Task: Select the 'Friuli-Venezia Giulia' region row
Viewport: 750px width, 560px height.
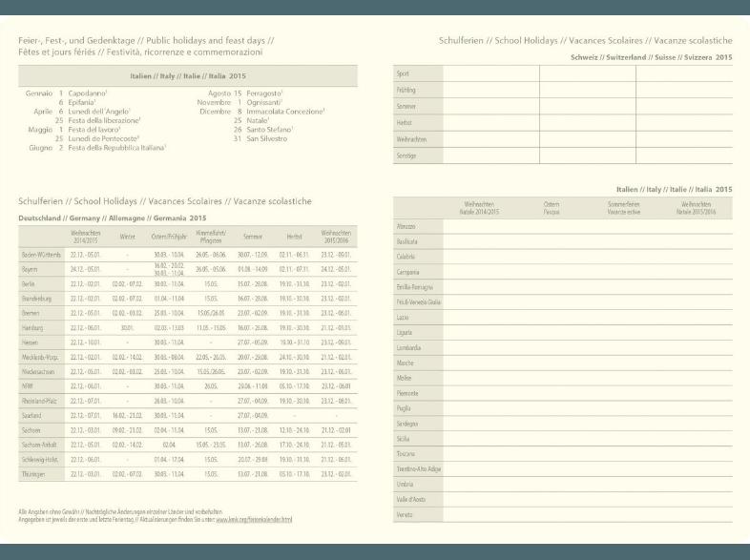Action: point(563,302)
